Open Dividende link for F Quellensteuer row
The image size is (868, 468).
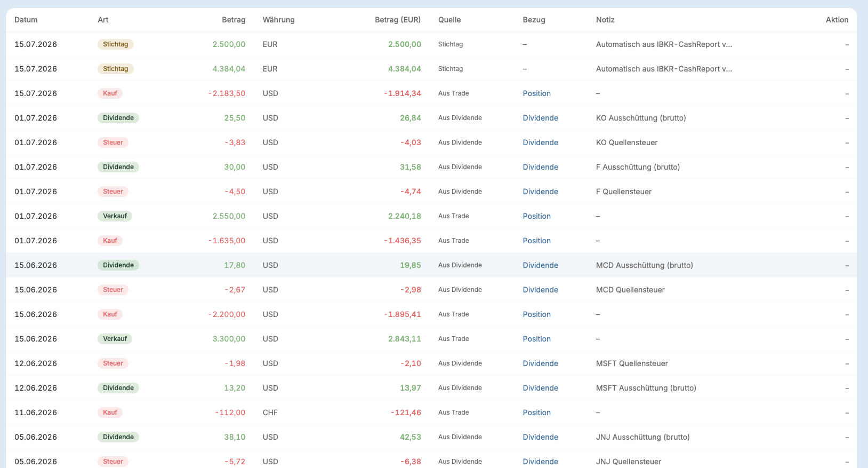coord(540,192)
